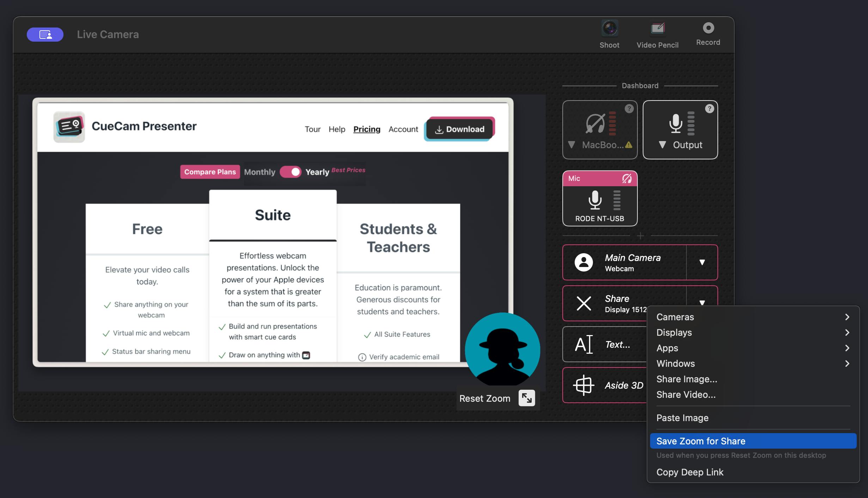This screenshot has height=498, width=868.
Task: Start recording with Record button
Action: pyautogui.click(x=708, y=28)
